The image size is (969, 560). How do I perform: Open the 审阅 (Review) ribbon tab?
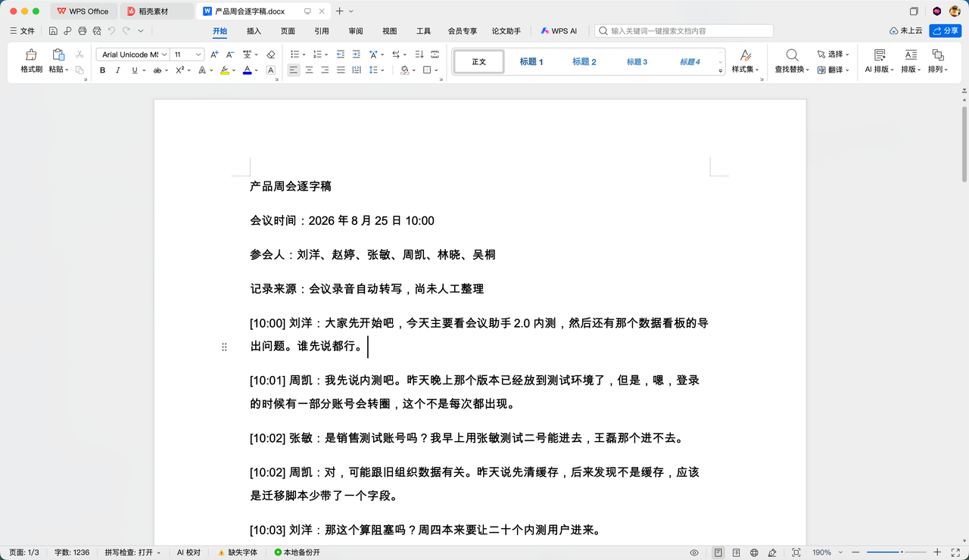[x=356, y=31]
